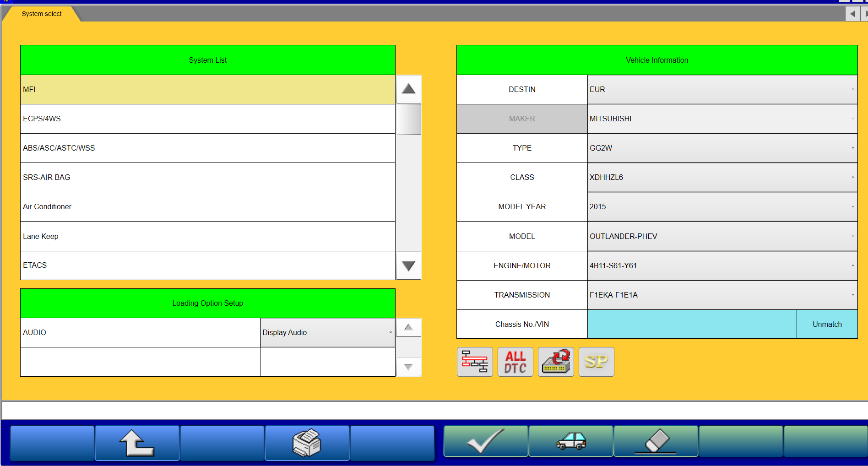
Task: Open the AUDIO Display Audio dropdown
Action: (327, 333)
